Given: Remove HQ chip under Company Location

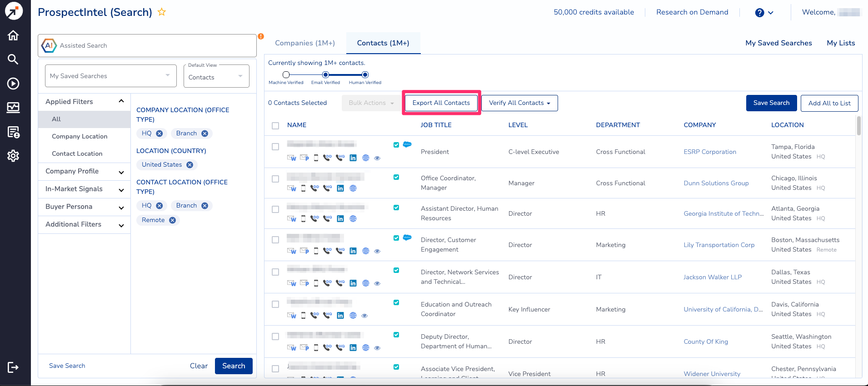Looking at the screenshot, I should [159, 134].
